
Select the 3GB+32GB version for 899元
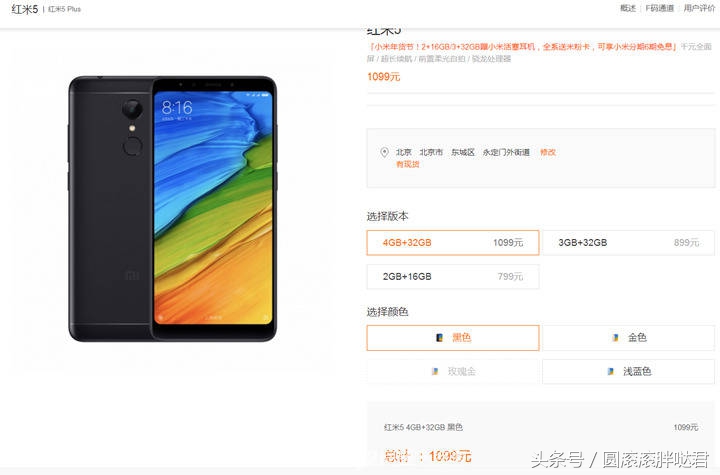pos(629,243)
